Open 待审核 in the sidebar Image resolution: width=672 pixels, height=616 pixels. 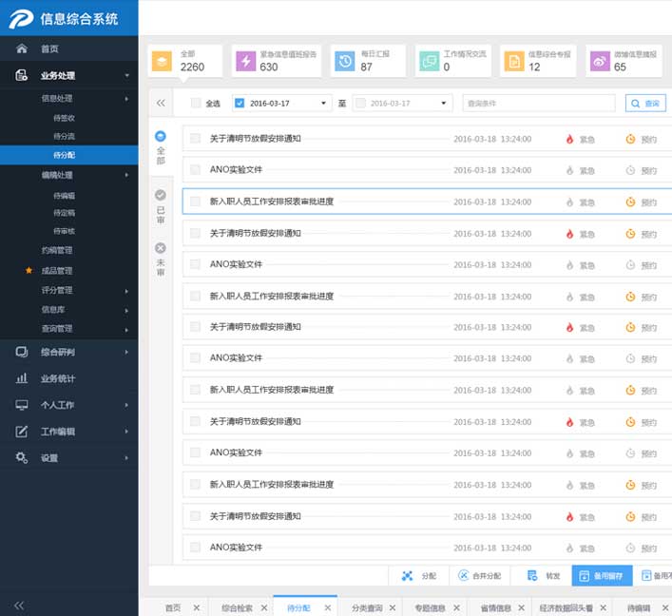click(65, 231)
